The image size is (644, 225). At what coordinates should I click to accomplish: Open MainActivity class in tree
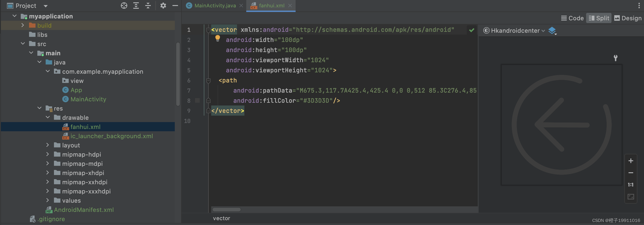pos(88,99)
